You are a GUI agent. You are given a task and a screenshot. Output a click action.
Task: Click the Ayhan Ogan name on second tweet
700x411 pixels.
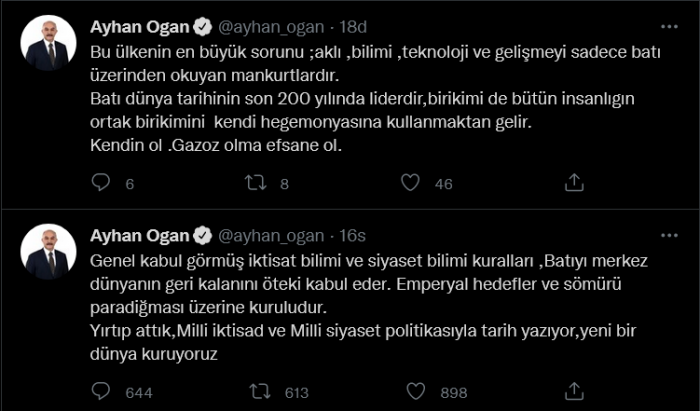pyautogui.click(x=140, y=236)
